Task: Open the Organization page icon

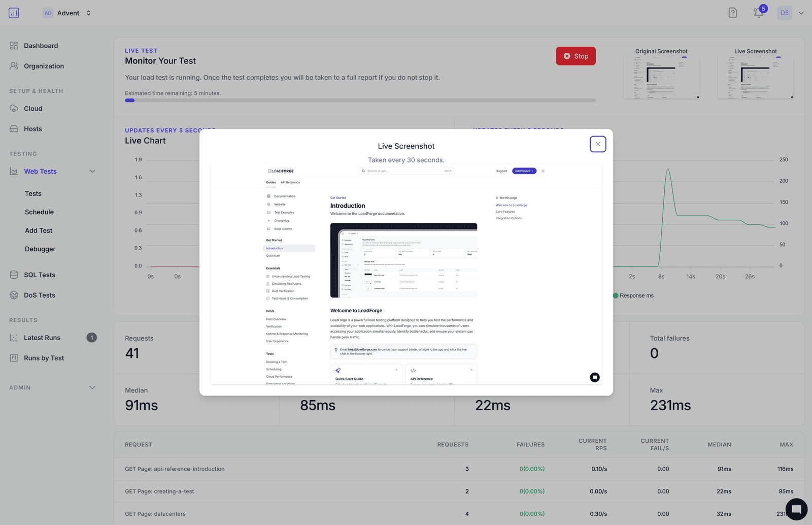Action: [14, 65]
